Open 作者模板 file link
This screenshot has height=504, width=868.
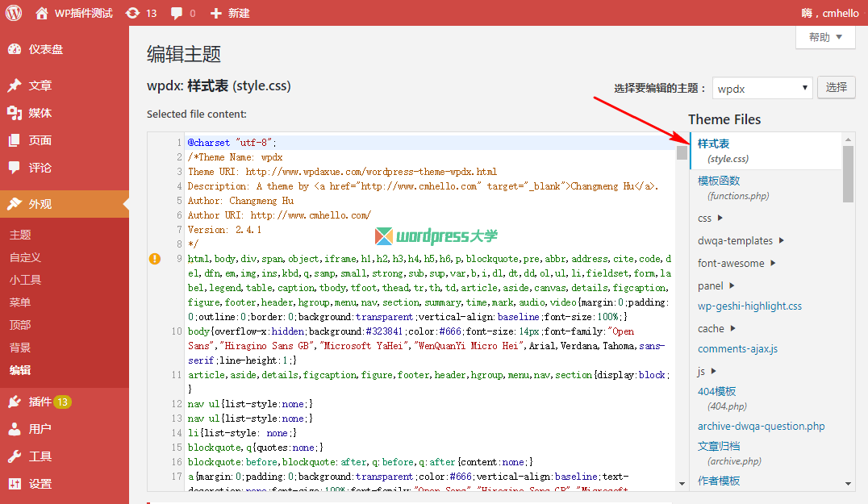[719, 480]
